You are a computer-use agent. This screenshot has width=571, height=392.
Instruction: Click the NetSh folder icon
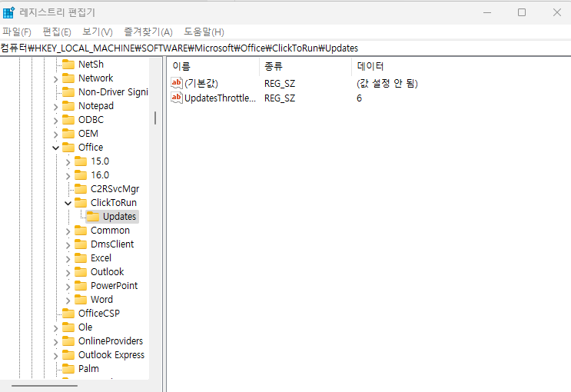pyautogui.click(x=68, y=65)
